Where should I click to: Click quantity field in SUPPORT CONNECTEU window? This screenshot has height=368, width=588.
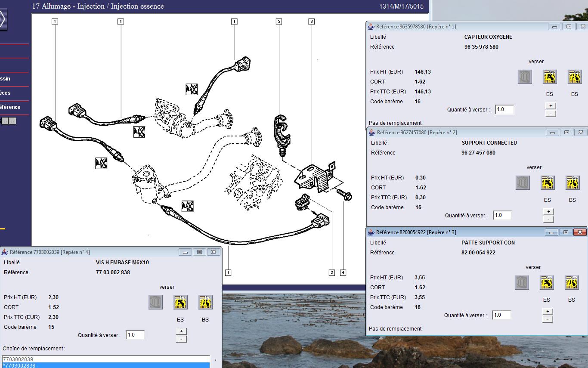pyautogui.click(x=502, y=215)
